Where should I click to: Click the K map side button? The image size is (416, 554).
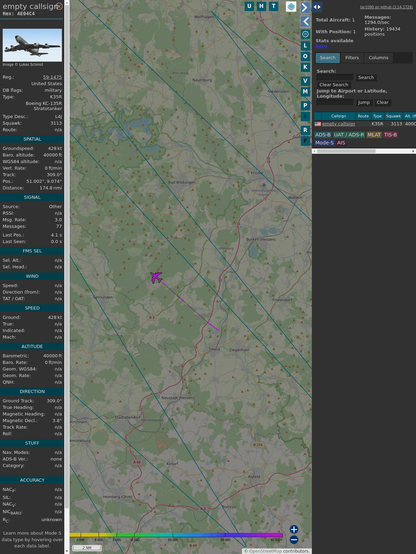[305, 67]
